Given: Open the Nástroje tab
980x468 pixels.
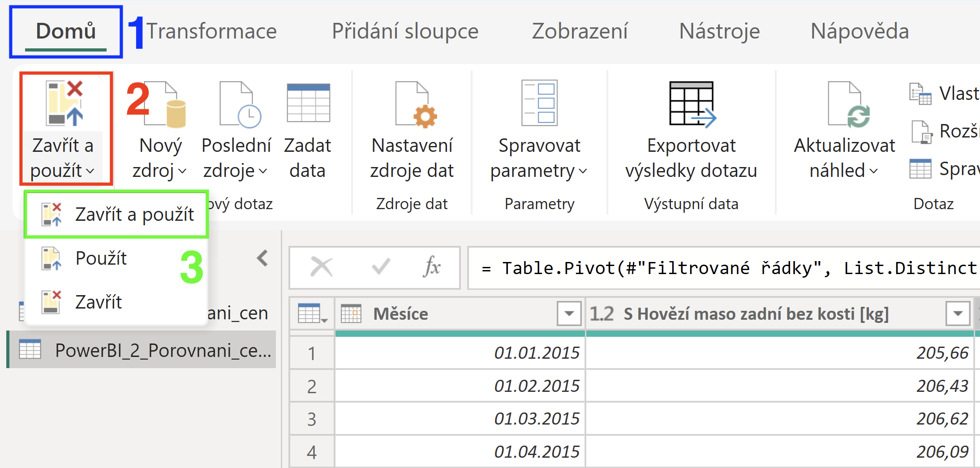Looking at the screenshot, I should coord(719,31).
